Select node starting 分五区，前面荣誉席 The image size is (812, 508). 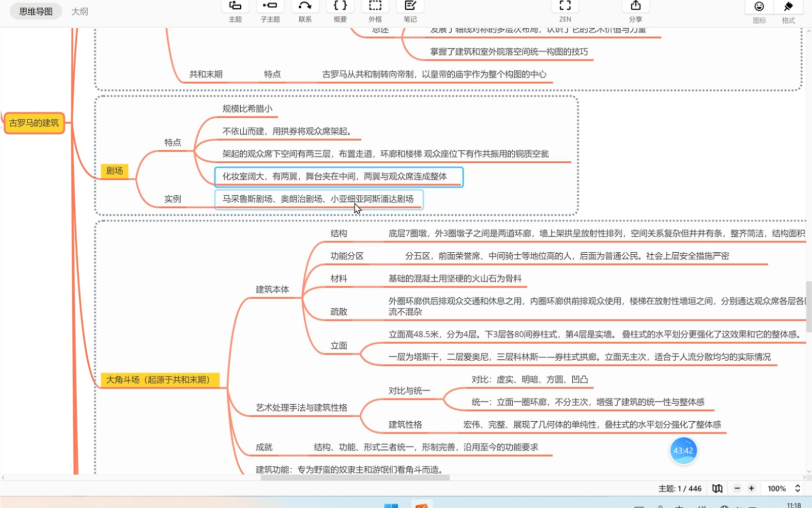coord(567,256)
